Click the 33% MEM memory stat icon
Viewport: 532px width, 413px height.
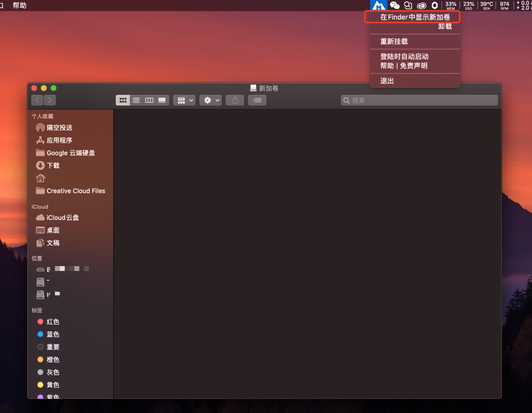tap(450, 5)
